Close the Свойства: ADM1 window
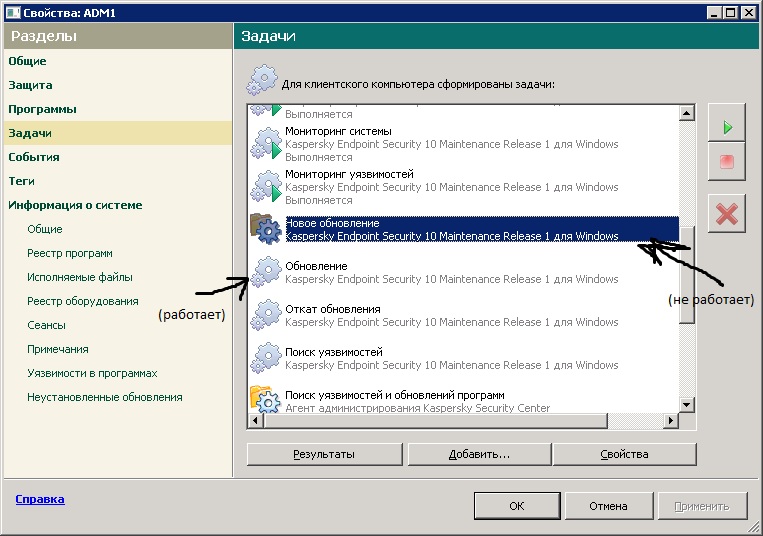763x536 pixels. point(748,13)
